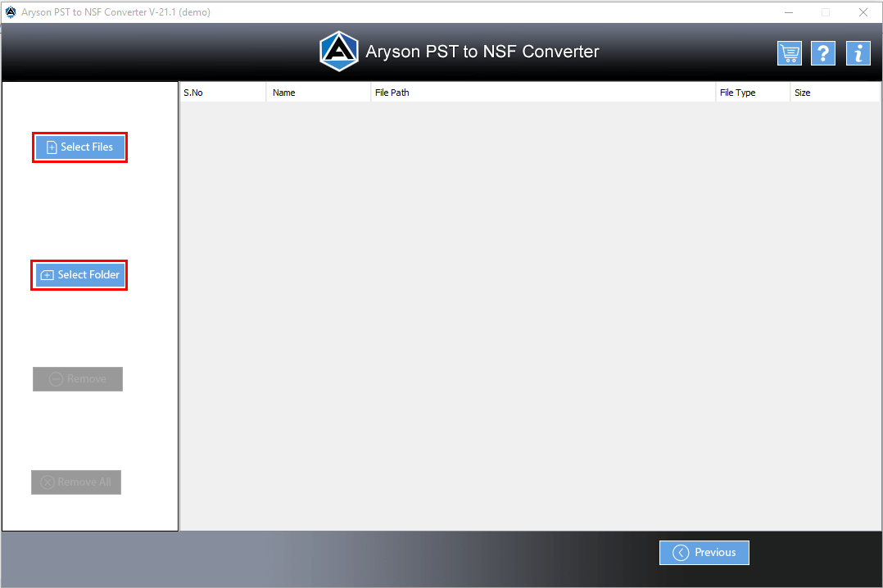Sort by the Size column header
The height and width of the screenshot is (588, 883).
(x=835, y=93)
